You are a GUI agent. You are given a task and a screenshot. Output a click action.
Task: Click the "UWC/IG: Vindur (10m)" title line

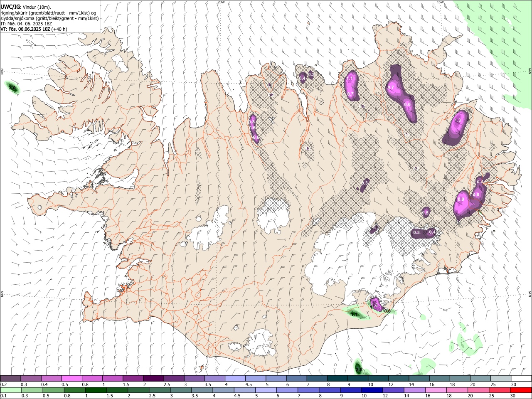[x=25, y=7]
